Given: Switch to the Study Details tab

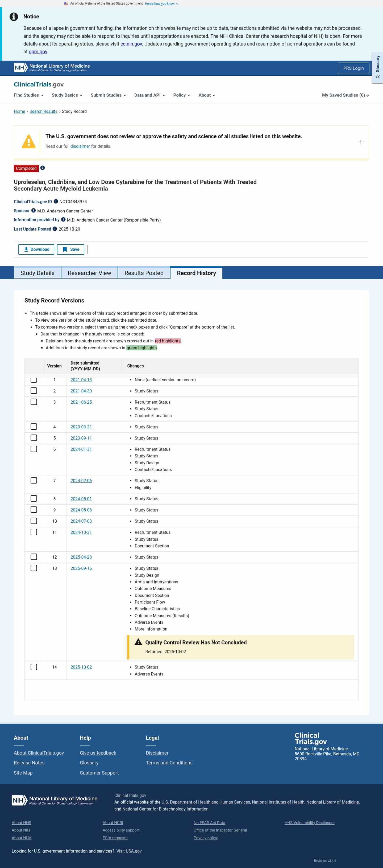Looking at the screenshot, I should [37, 273].
